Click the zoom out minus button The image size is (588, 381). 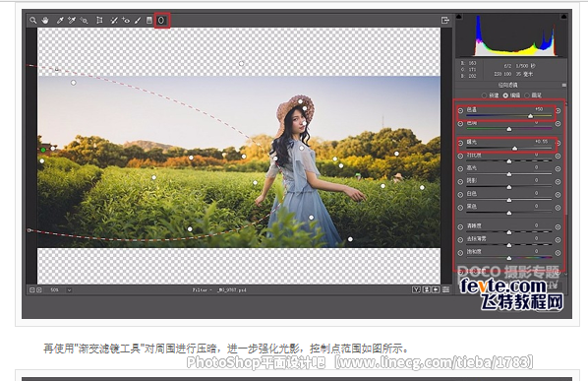click(x=31, y=289)
